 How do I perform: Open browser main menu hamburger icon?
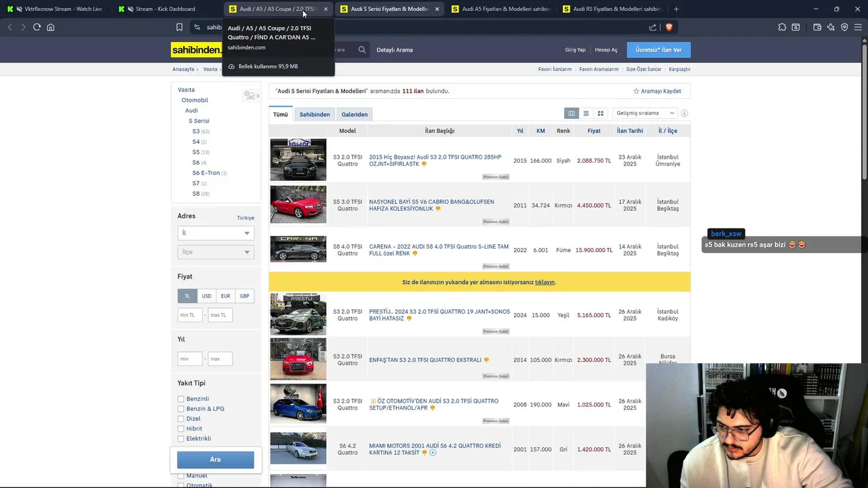(x=858, y=27)
